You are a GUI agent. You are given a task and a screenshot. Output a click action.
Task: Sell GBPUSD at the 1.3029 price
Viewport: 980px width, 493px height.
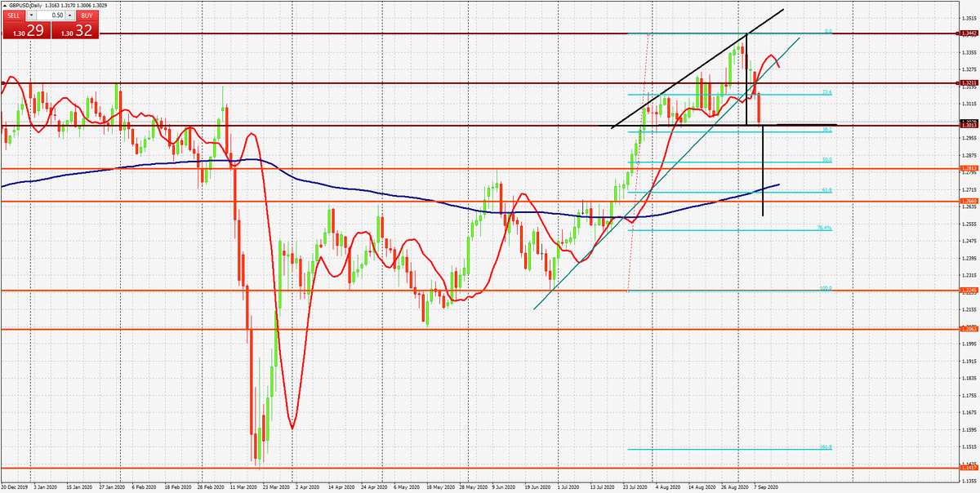[x=24, y=31]
